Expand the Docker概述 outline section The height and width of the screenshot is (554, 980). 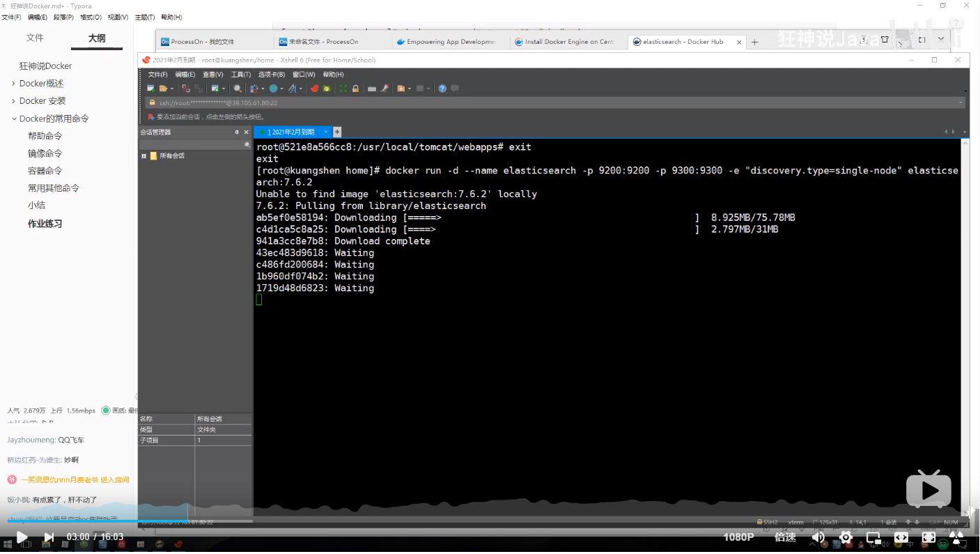pos(13,84)
